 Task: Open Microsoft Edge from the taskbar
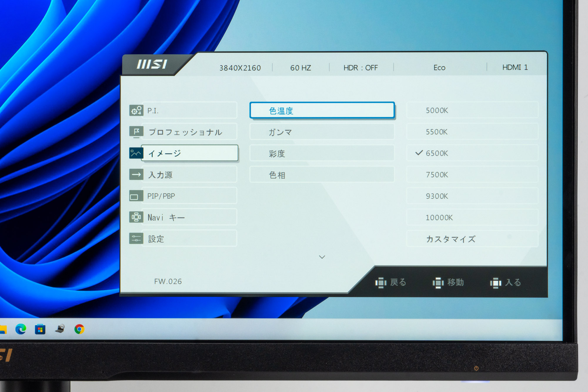click(x=21, y=329)
